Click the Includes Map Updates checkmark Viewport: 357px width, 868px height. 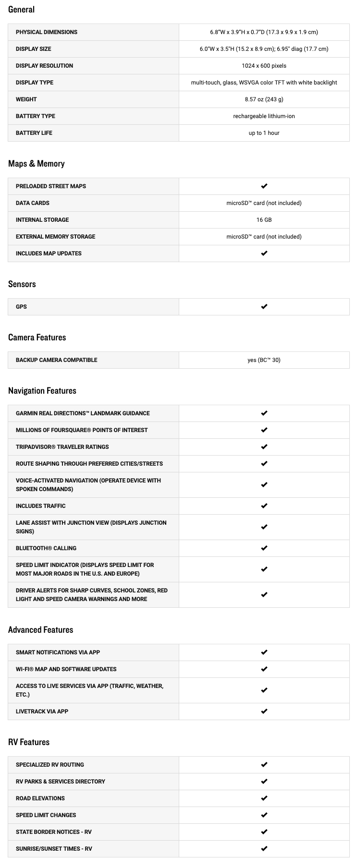[x=264, y=253]
